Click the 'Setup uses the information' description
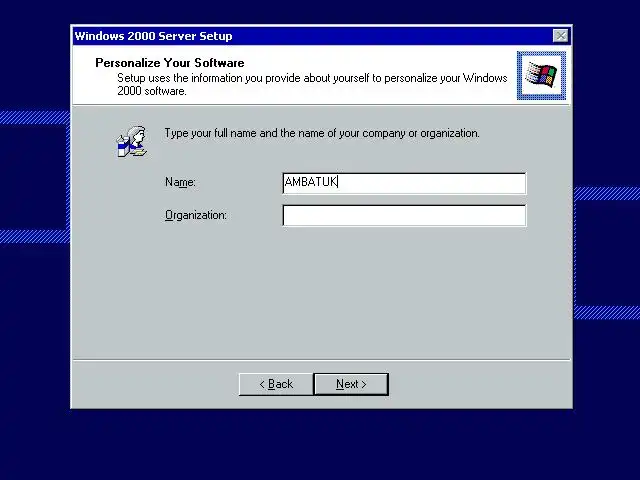Viewport: 640px width, 480px height. pyautogui.click(x=312, y=84)
